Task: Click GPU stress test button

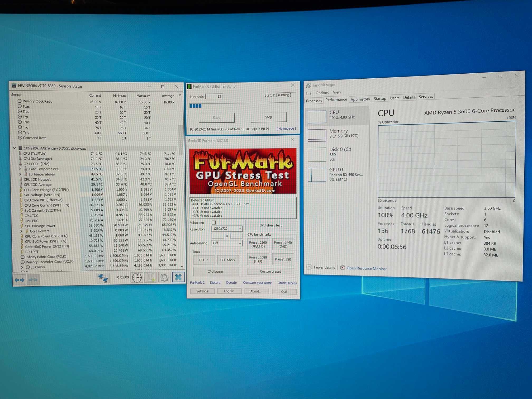Action: point(270,225)
